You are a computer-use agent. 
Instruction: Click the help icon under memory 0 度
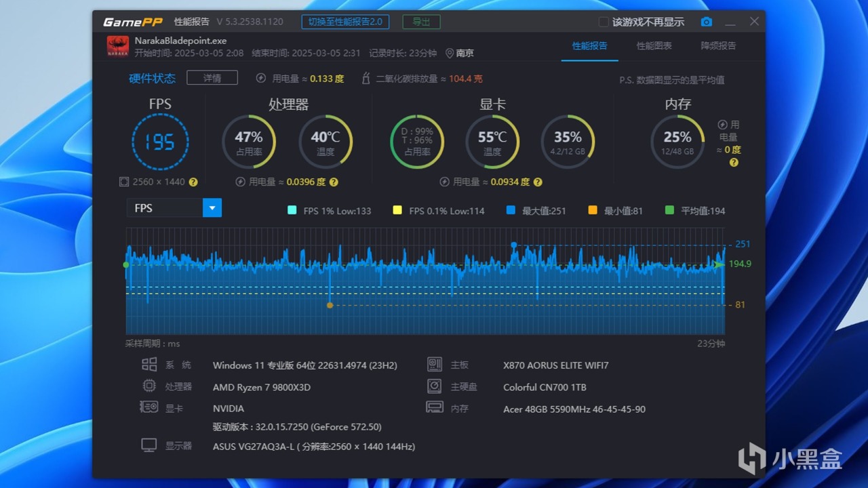(x=734, y=163)
